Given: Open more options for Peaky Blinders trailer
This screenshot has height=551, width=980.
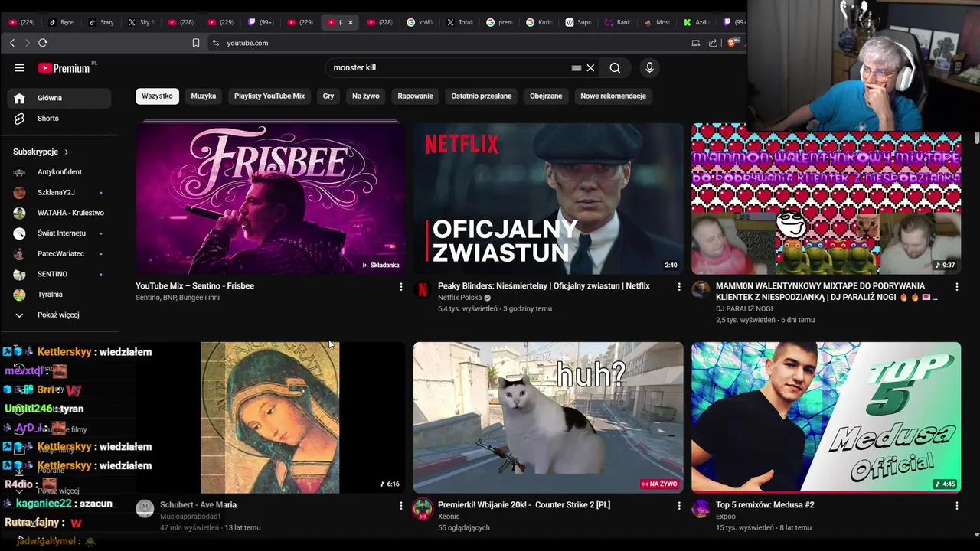Looking at the screenshot, I should [x=678, y=286].
